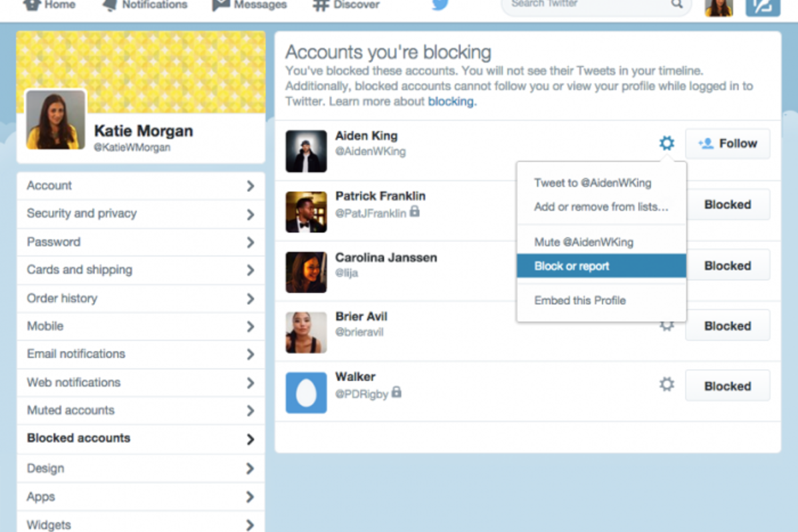Screen dimensions: 798x532
Task: Follow Aiden King
Action: (728, 143)
